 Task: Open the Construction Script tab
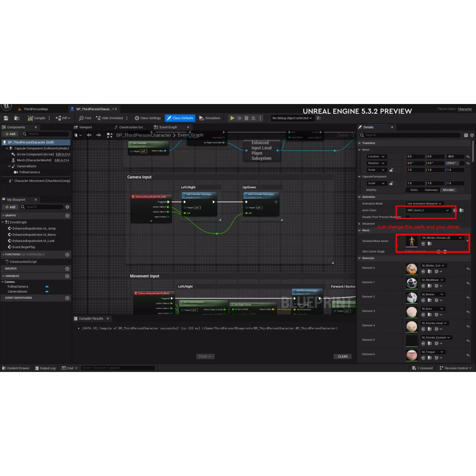[x=130, y=127]
